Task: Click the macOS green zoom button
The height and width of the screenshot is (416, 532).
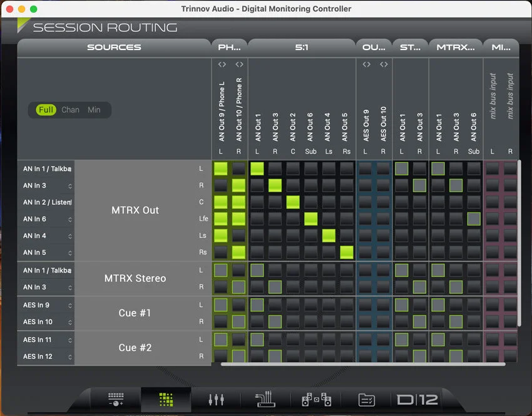Action: pos(34,9)
